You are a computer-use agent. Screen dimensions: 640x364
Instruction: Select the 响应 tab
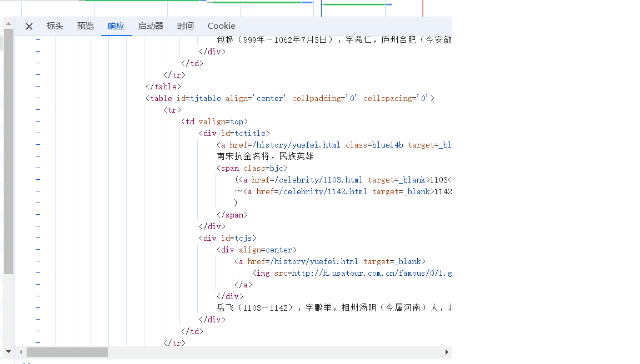pyautogui.click(x=116, y=26)
